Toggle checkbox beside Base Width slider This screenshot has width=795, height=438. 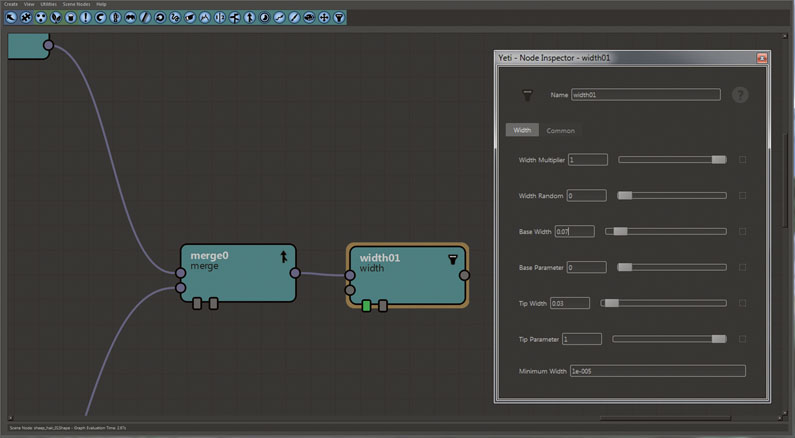[x=742, y=232]
